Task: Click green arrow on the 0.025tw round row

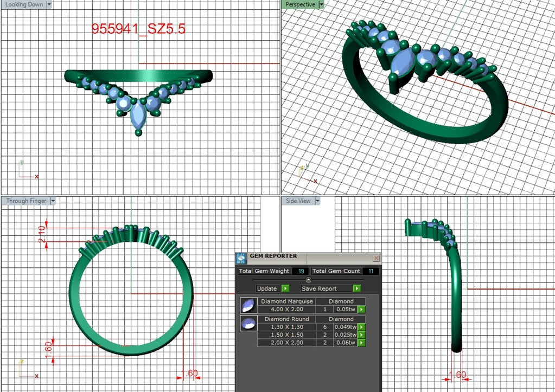Action: click(x=361, y=335)
